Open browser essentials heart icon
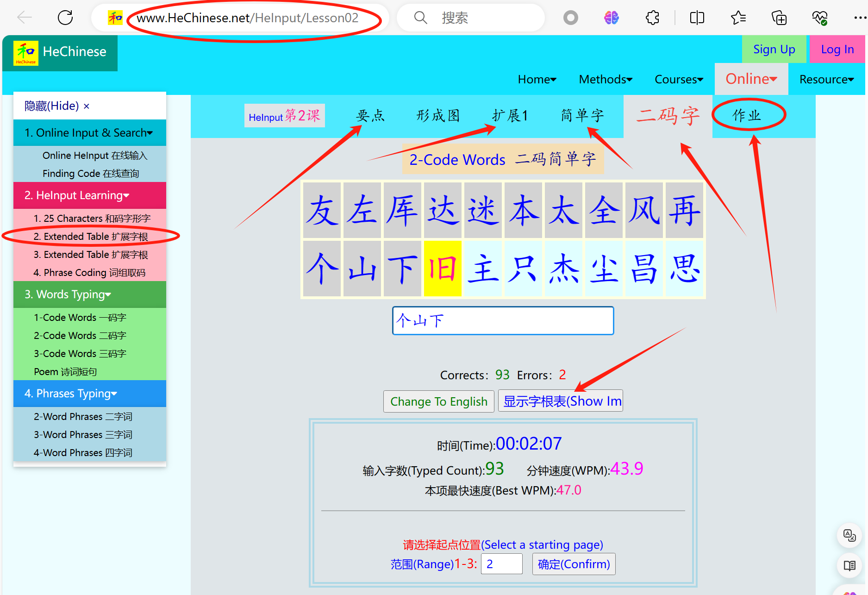Screen dimensions: 868x595 [x=820, y=18]
